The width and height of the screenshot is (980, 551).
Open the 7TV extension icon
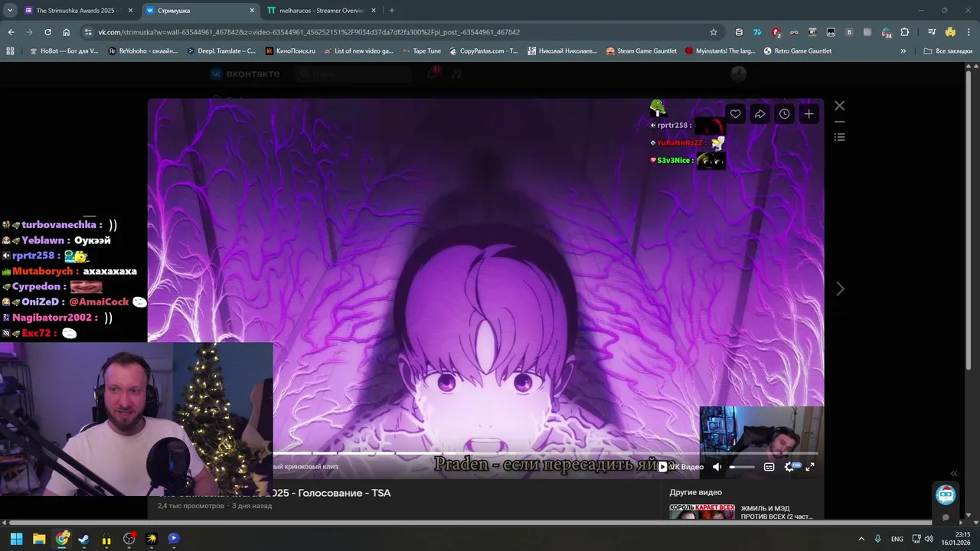[x=757, y=32]
